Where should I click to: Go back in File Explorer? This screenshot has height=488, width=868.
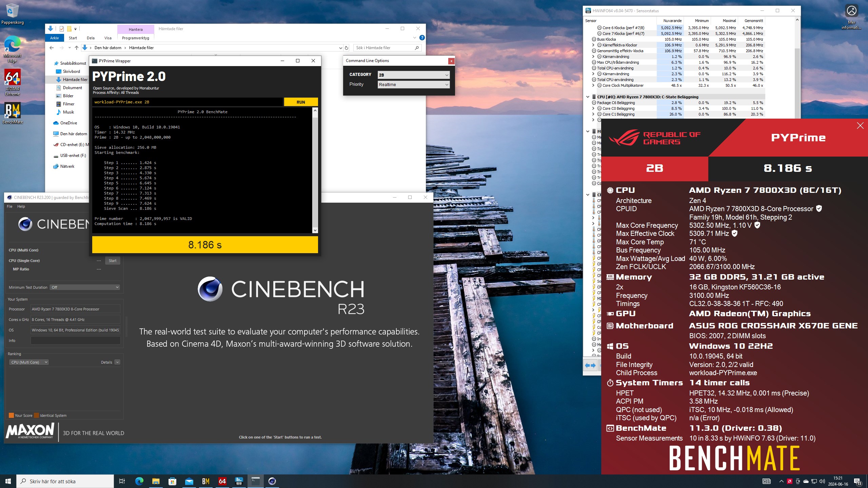pos(52,48)
